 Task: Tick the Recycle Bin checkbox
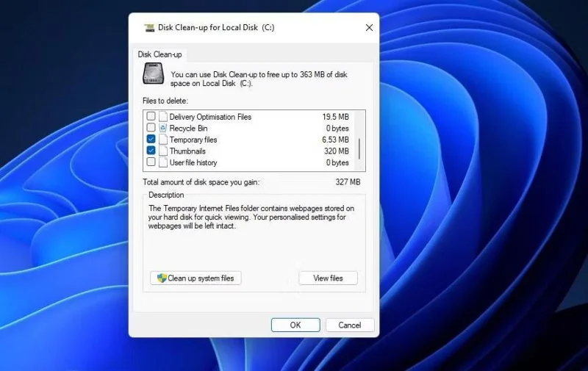click(151, 128)
